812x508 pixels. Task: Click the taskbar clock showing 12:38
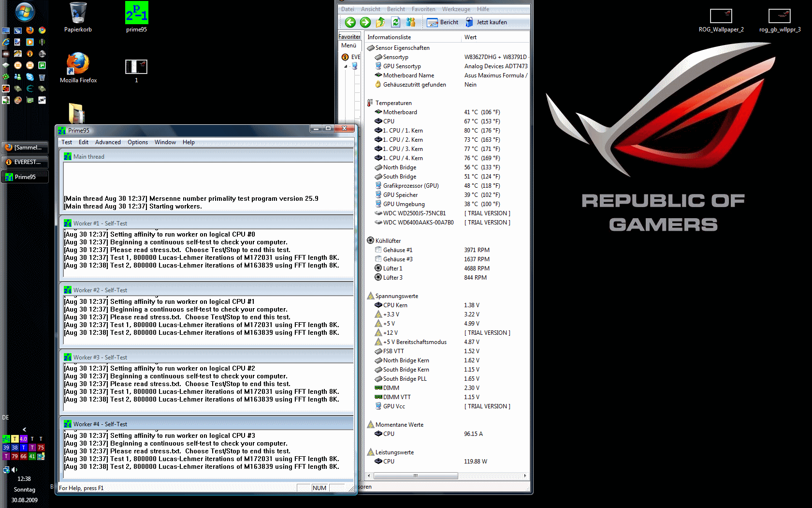click(x=24, y=479)
